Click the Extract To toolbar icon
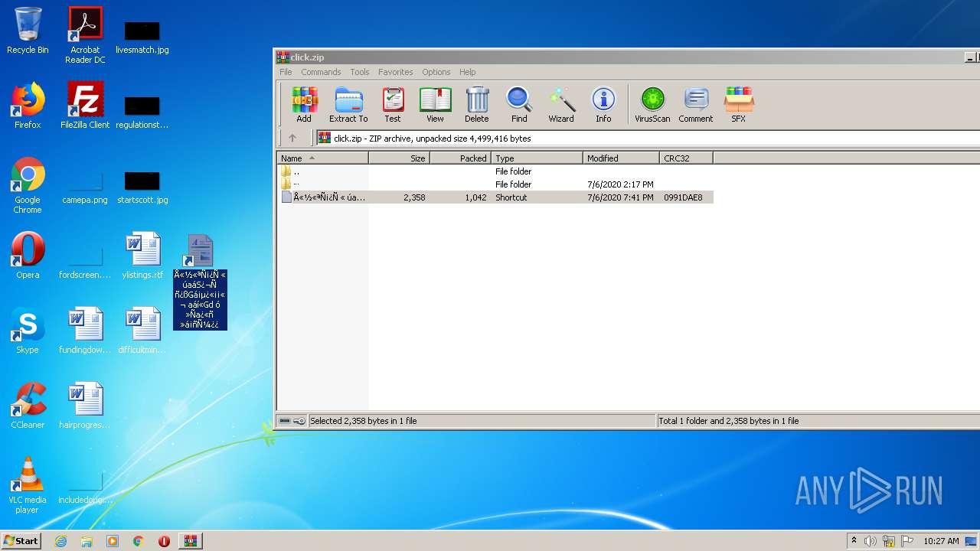980x551 pixels. 348,105
